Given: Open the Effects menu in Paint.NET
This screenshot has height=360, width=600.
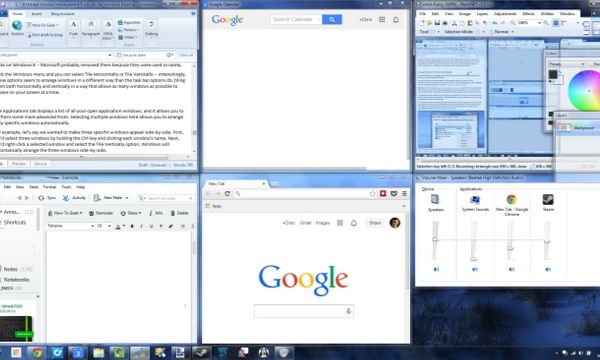Looking at the screenshot, I should point(528,14).
